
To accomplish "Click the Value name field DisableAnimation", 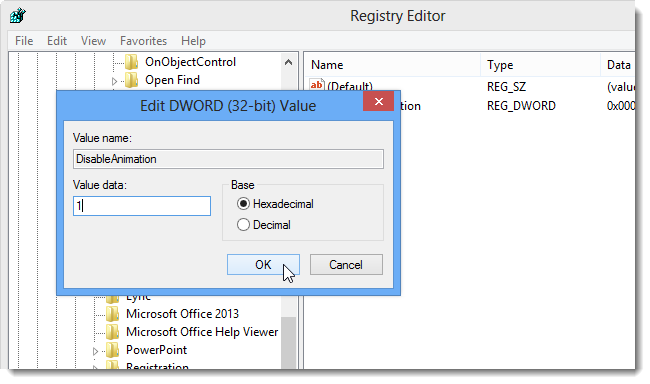I will coord(228,159).
